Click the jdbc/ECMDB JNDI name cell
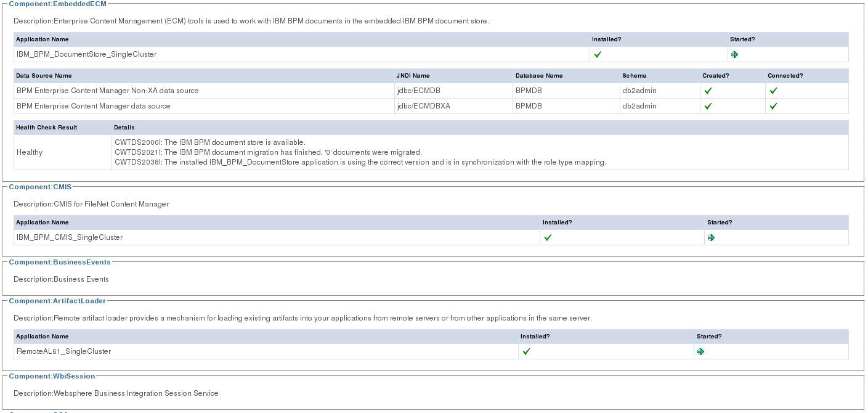 [x=454, y=91]
